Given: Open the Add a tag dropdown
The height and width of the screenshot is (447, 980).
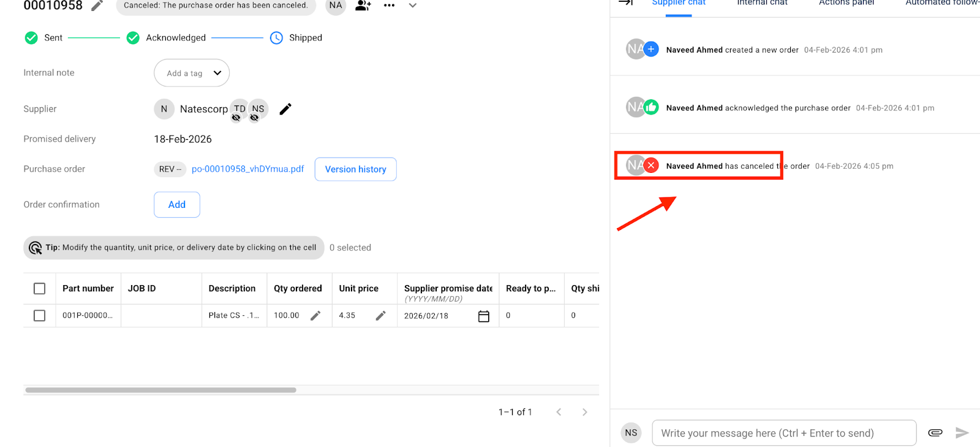Looking at the screenshot, I should [192, 73].
